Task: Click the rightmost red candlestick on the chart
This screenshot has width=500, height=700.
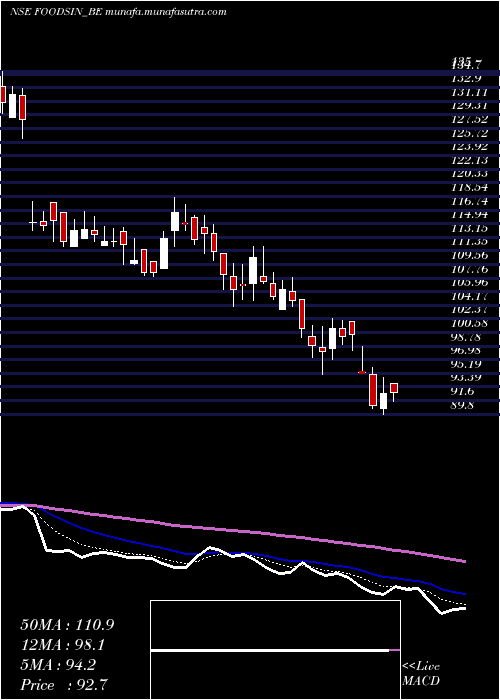Action: click(394, 388)
